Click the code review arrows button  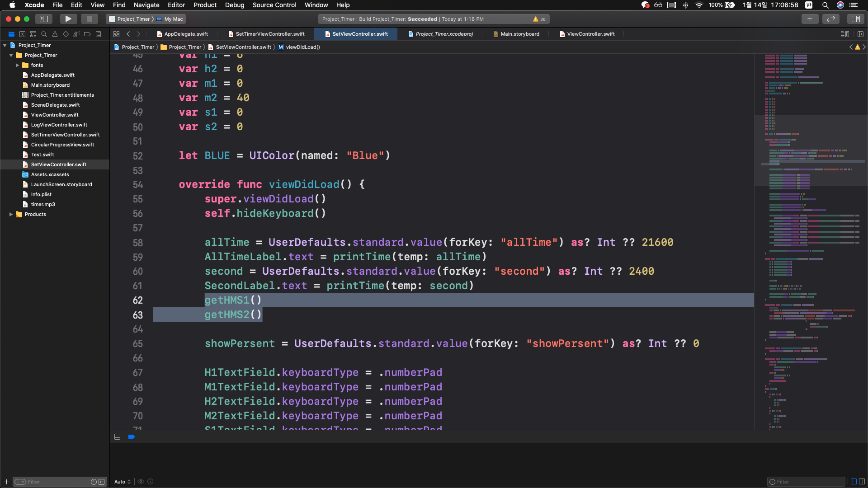(x=831, y=19)
